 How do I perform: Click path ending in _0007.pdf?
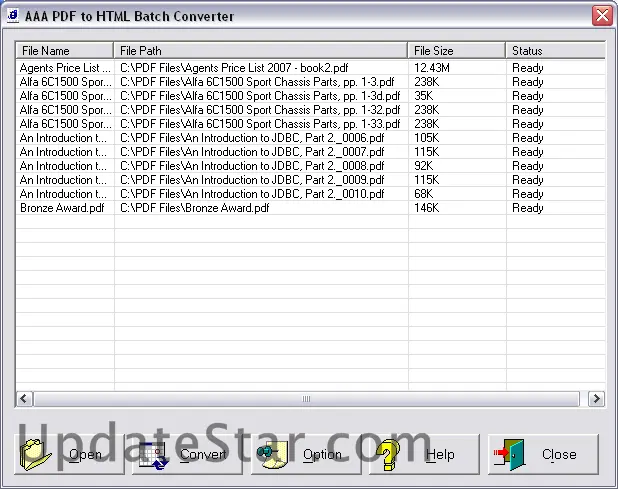pos(252,152)
